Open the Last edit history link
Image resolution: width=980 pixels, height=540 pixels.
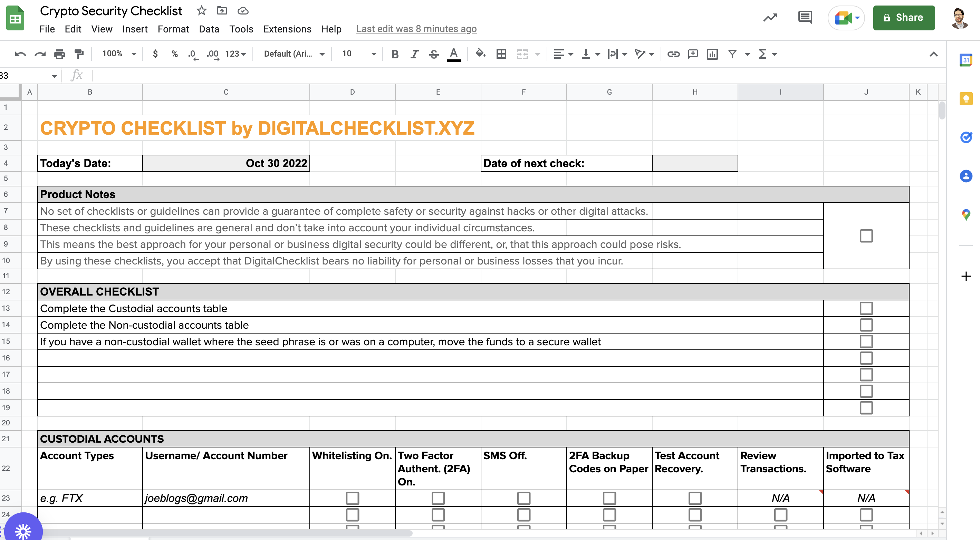pyautogui.click(x=416, y=29)
